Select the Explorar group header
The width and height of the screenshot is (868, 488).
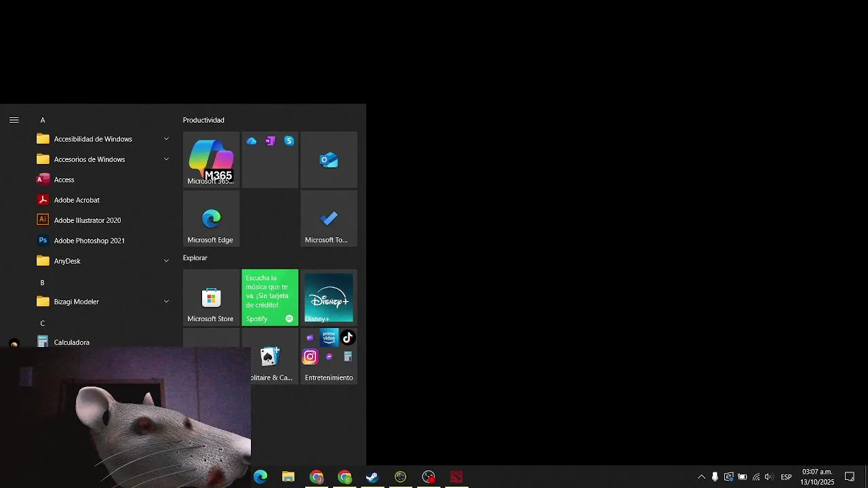click(x=195, y=258)
